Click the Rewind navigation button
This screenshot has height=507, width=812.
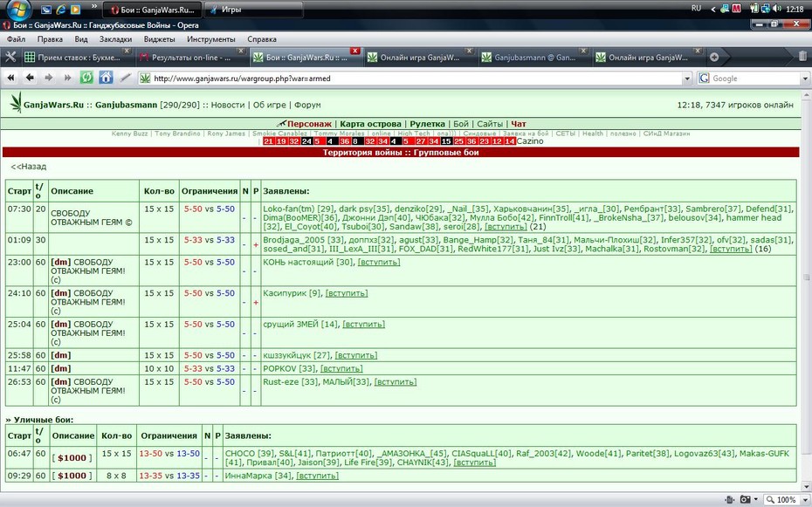click(x=10, y=78)
